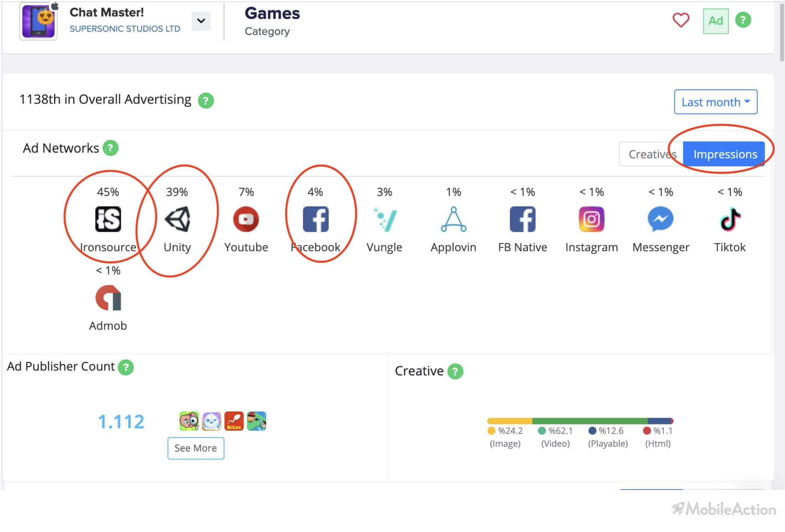The height and width of the screenshot is (532, 785).
Task: Click the %62.1 (Video) legend entry
Action: [555, 437]
